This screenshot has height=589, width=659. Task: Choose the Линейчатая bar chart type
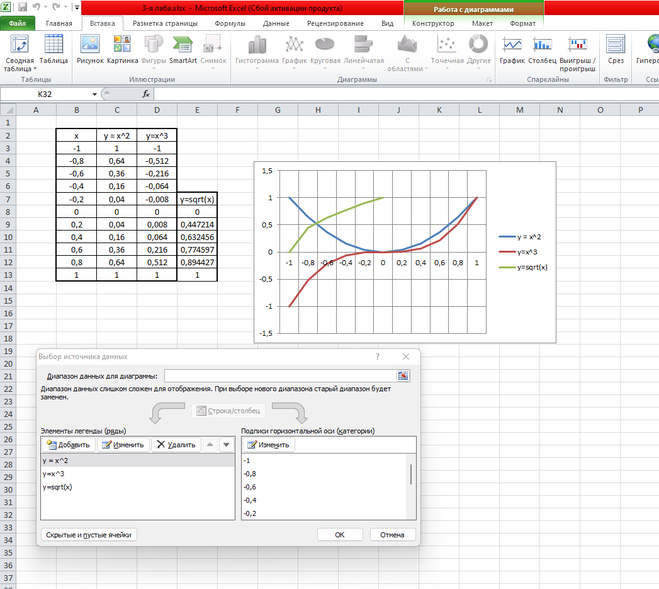(364, 51)
